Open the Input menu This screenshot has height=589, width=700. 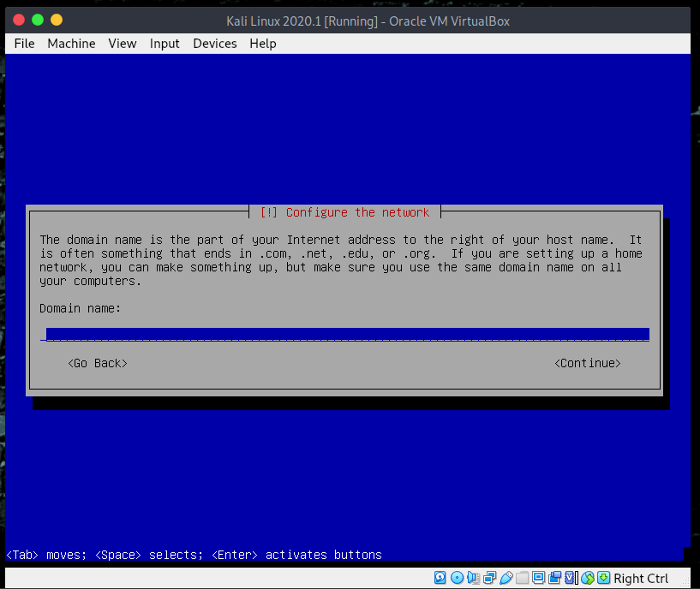tap(165, 44)
